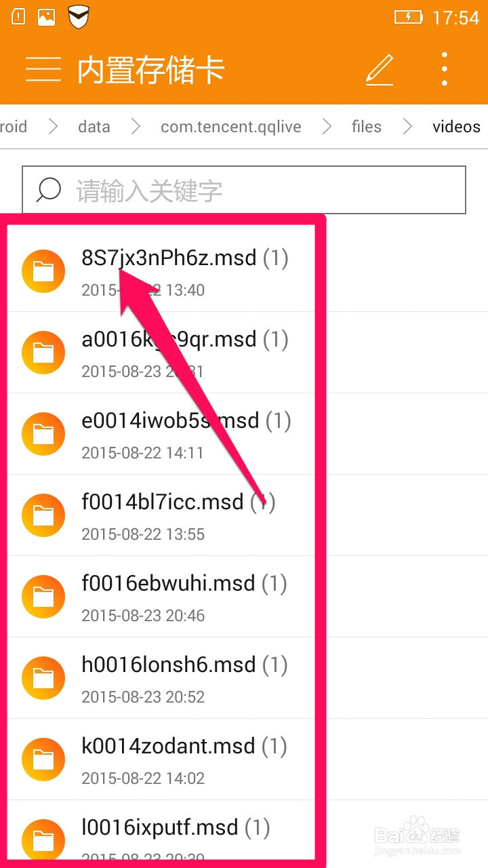Tap folder icon for k0014zodant.msd

tap(43, 759)
